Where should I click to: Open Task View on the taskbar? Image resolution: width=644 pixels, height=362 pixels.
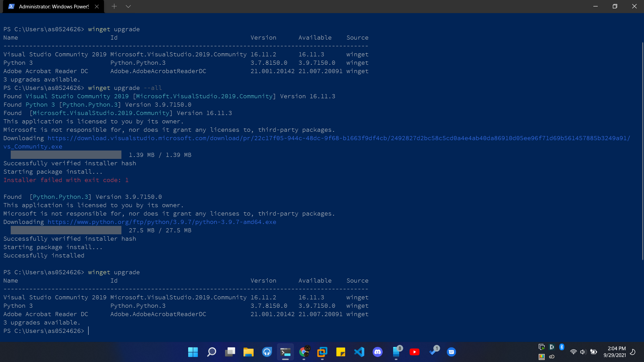point(230,352)
